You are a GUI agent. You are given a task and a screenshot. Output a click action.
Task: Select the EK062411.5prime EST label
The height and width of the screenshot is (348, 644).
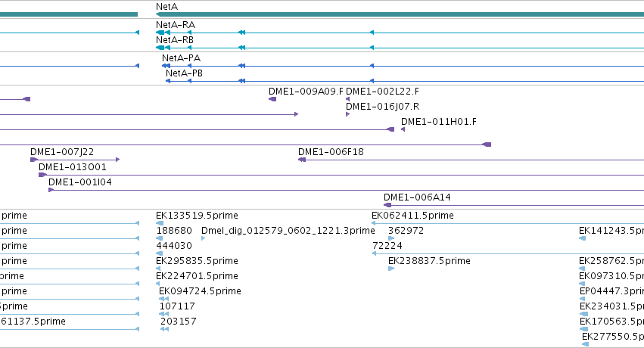tap(412, 216)
